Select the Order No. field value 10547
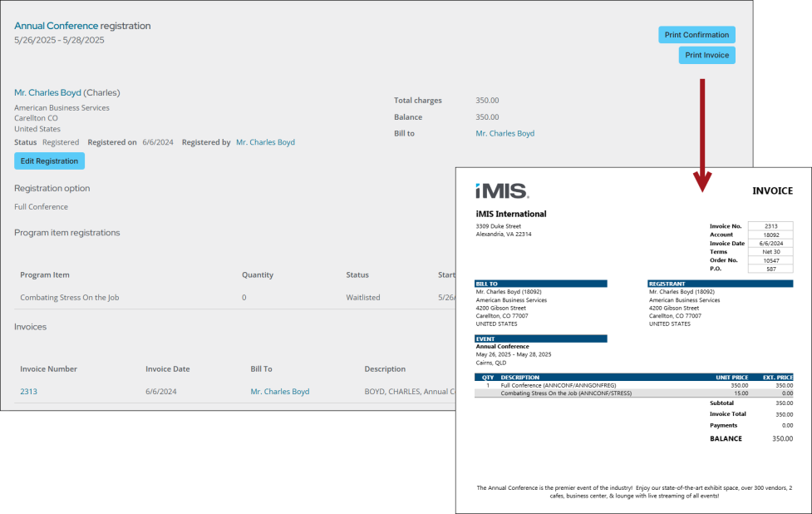812x514 pixels. click(770, 260)
